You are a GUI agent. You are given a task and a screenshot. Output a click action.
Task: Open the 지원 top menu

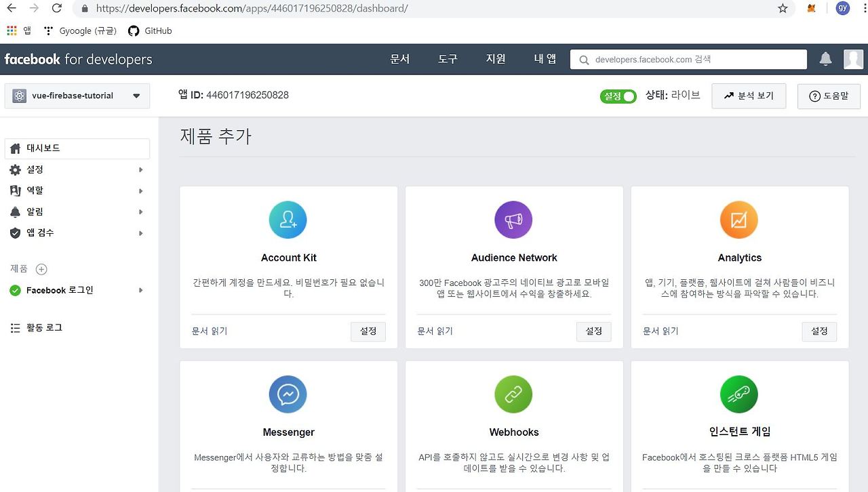(x=496, y=59)
